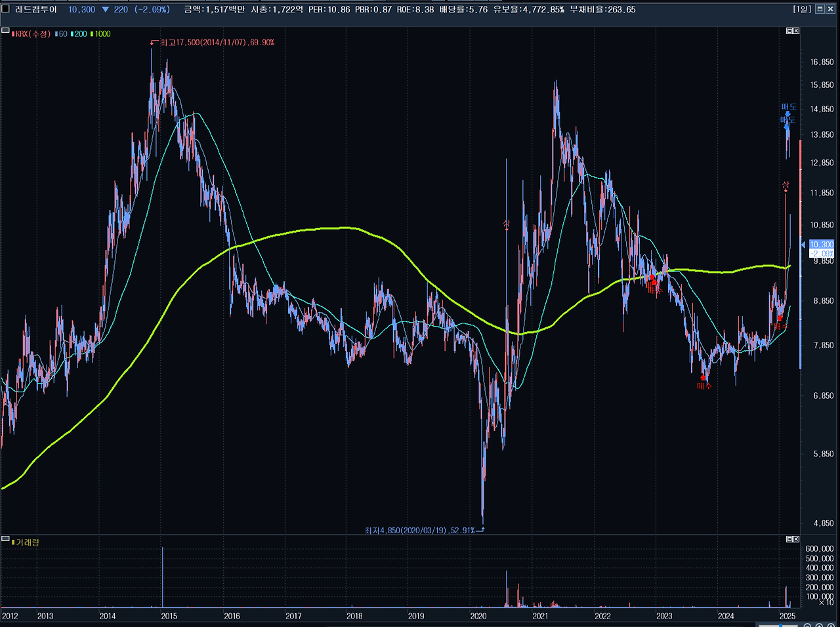Click the price chart panel collapse icon
840x627 pixels.
tap(5, 31)
